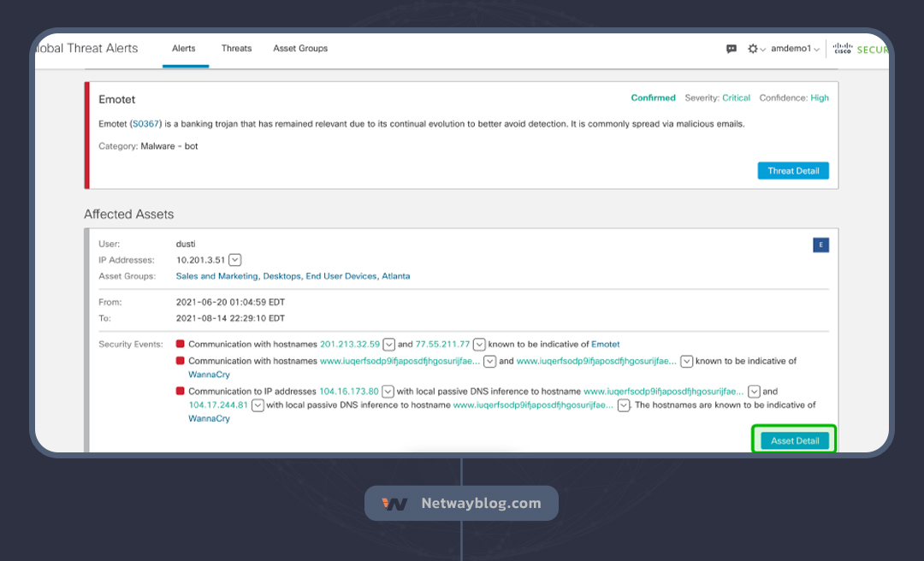Expand dropdown next to 104.16.173.80
This screenshot has height=561, width=924.
point(388,392)
